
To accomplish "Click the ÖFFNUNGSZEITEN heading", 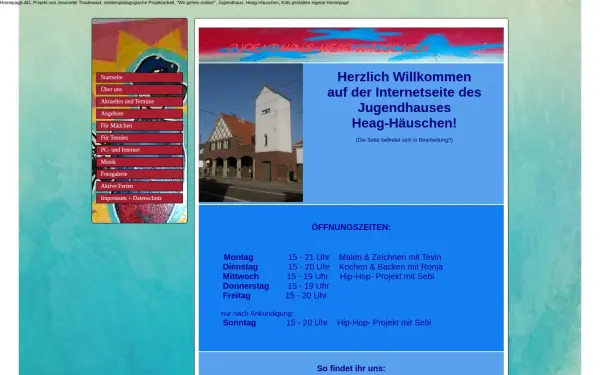I will [x=351, y=227].
